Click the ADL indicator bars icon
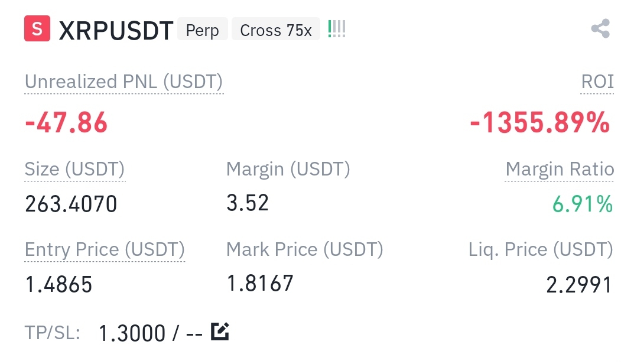 [337, 29]
